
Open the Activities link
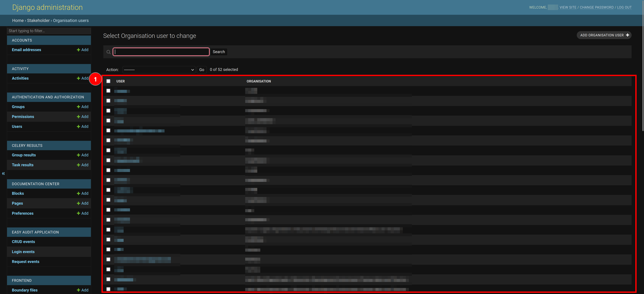pos(20,78)
